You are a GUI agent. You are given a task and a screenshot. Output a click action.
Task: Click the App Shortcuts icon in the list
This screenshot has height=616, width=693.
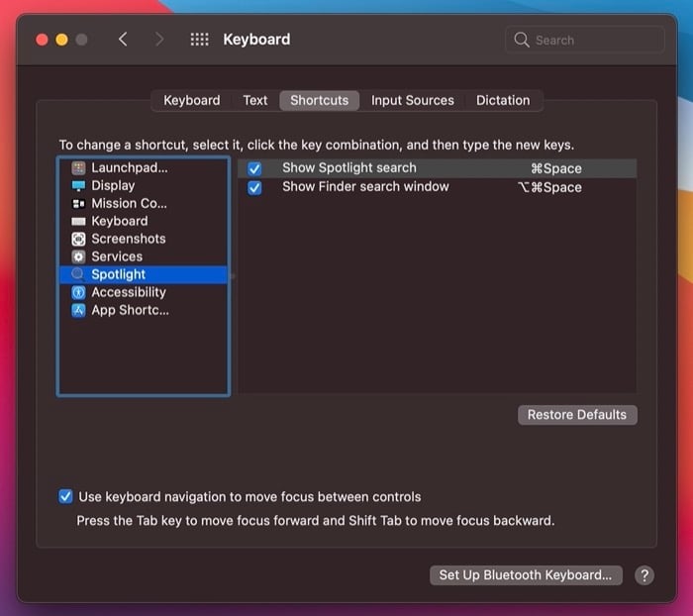point(78,310)
